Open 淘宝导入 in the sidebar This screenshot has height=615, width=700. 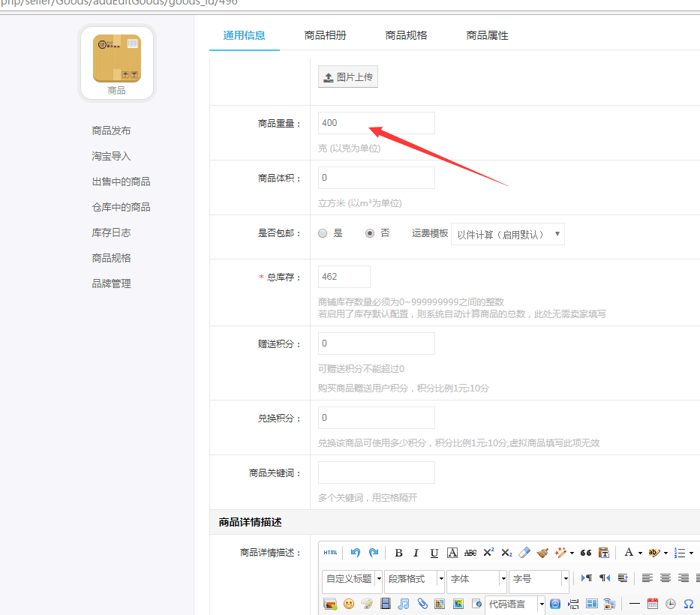111,156
